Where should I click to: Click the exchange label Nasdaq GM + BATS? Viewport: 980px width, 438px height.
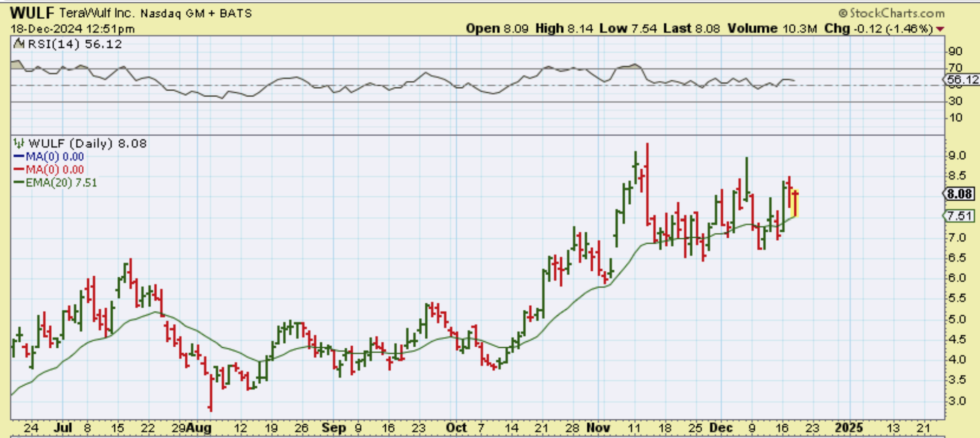coord(196,14)
